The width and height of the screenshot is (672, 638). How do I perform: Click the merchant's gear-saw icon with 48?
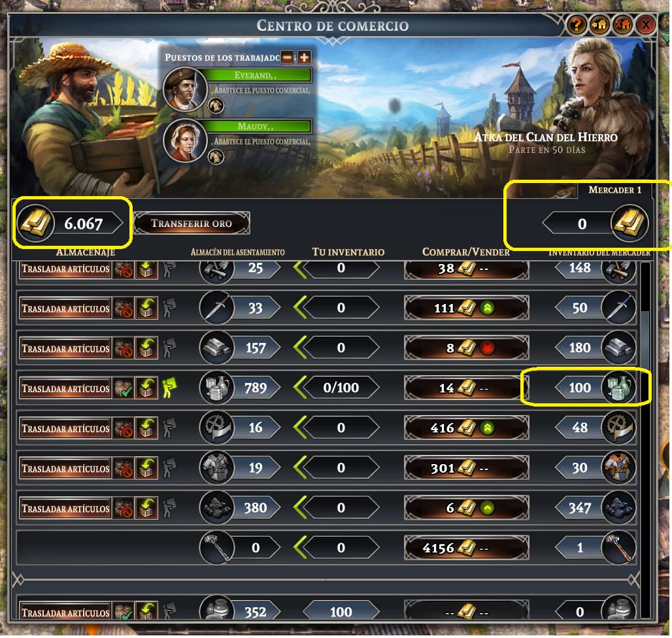[x=618, y=428]
